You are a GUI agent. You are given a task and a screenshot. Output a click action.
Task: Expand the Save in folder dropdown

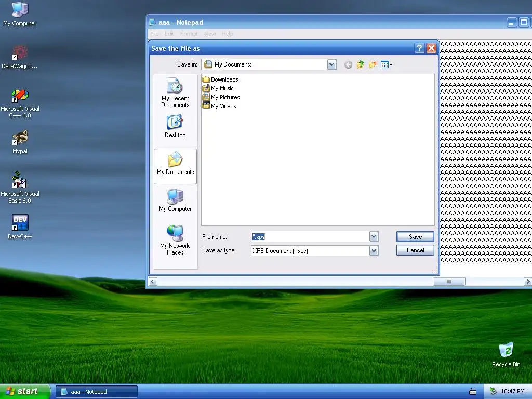[x=331, y=64]
